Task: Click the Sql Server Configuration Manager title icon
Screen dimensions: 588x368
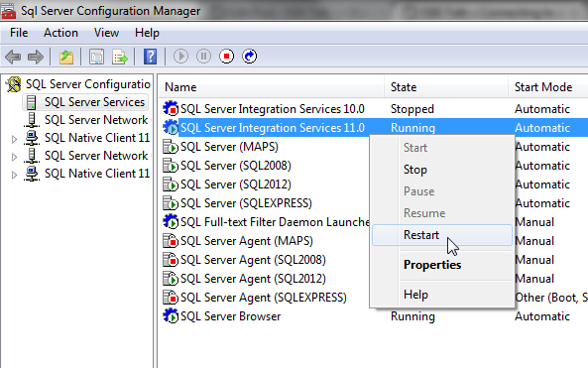Action: point(8,11)
